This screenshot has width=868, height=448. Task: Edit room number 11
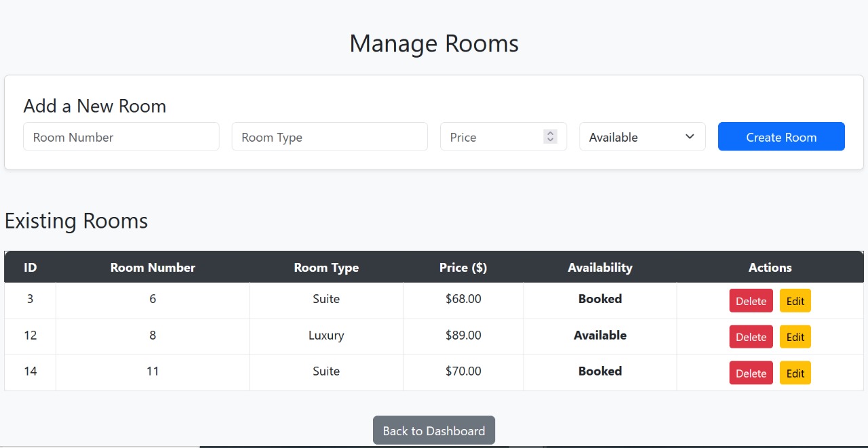[x=795, y=373]
